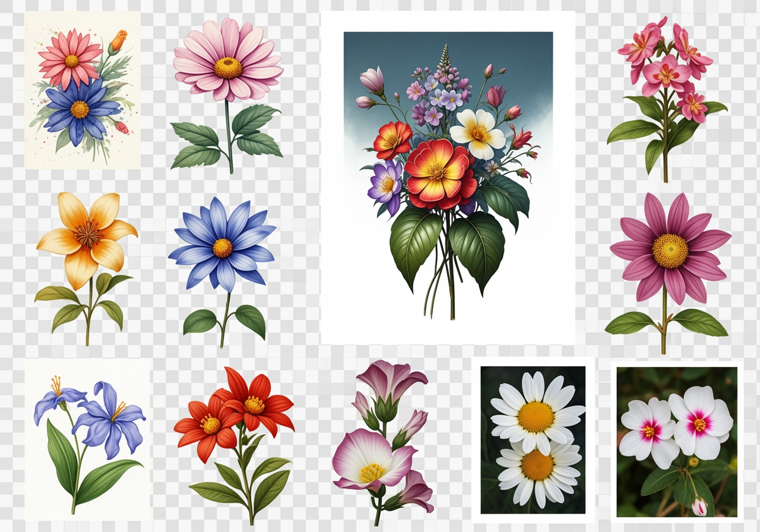Select the upper white daisy in the photo

(x=536, y=413)
